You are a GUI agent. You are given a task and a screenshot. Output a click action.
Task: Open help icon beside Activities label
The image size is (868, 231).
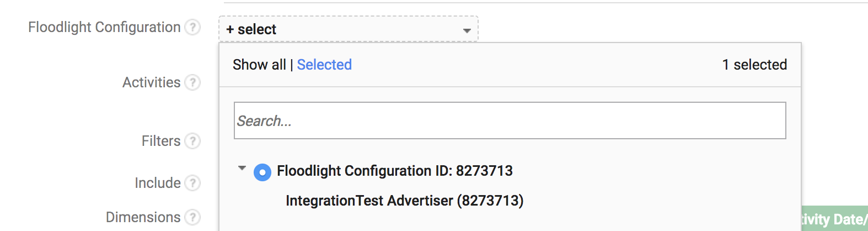(192, 82)
